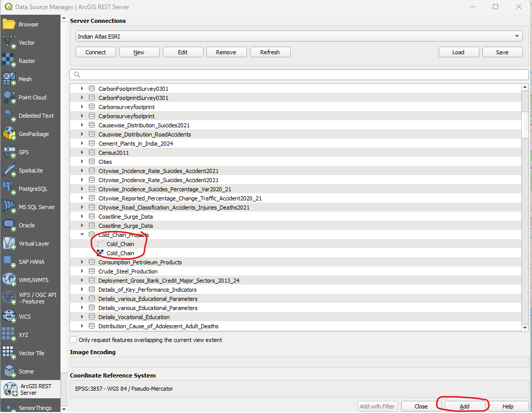Image resolution: width=532 pixels, height=413 pixels.
Task: Expand the Census2011 tree node
Action: [82, 153]
